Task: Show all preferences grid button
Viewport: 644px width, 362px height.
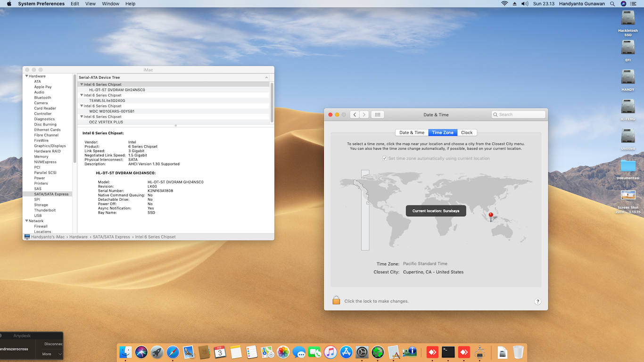Action: tap(378, 115)
